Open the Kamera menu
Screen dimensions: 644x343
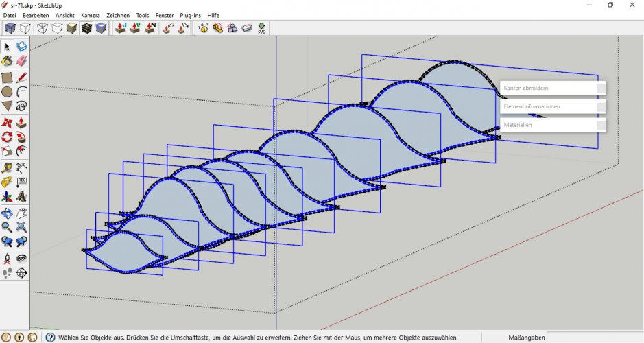tap(91, 15)
